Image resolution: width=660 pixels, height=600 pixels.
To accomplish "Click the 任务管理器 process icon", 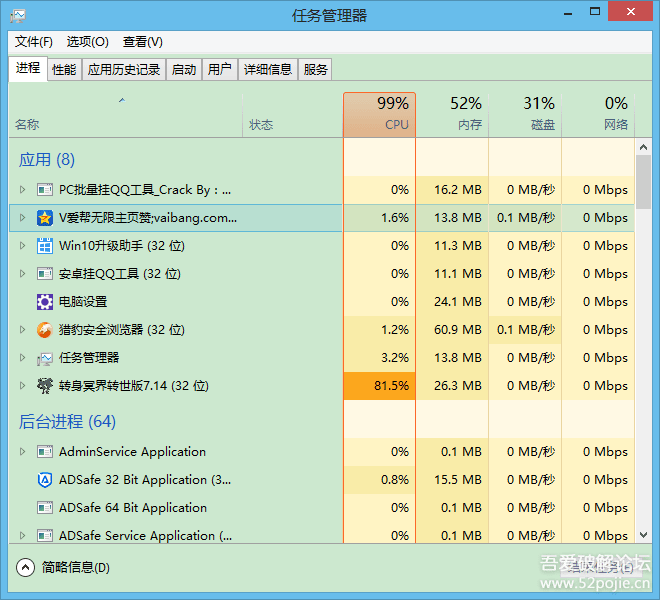I will click(45, 358).
